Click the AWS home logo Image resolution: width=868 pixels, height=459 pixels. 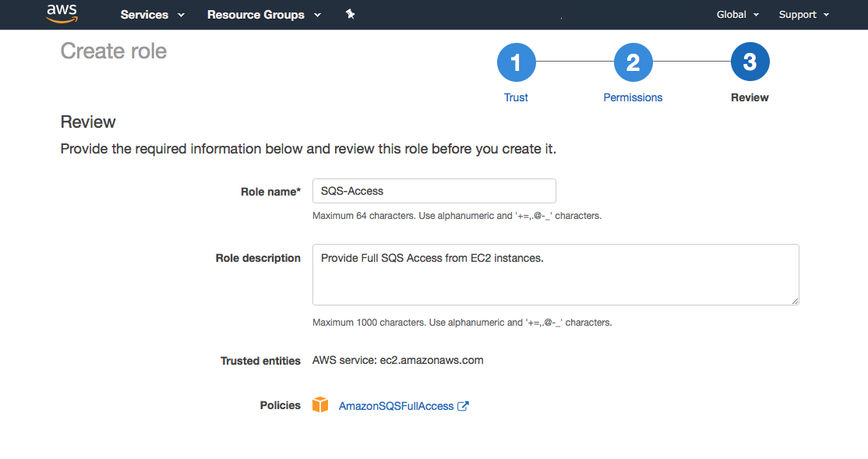62,14
